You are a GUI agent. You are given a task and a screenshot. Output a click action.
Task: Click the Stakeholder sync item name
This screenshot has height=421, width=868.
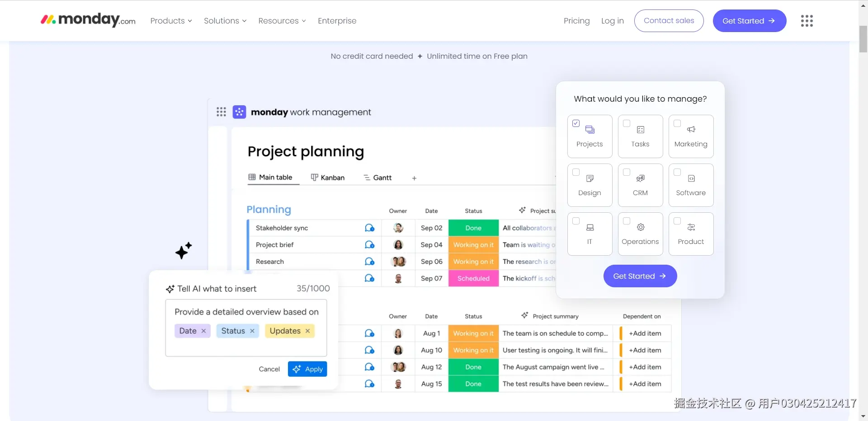click(282, 228)
